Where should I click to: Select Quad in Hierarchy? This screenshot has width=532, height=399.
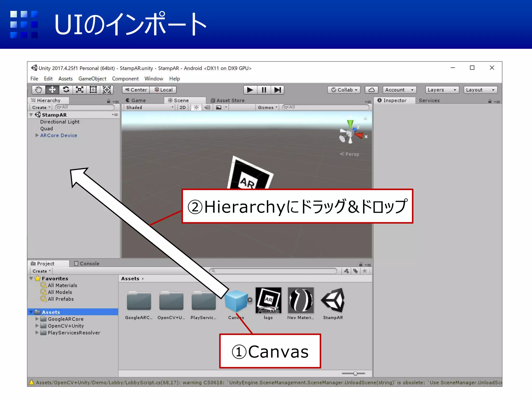(x=46, y=129)
